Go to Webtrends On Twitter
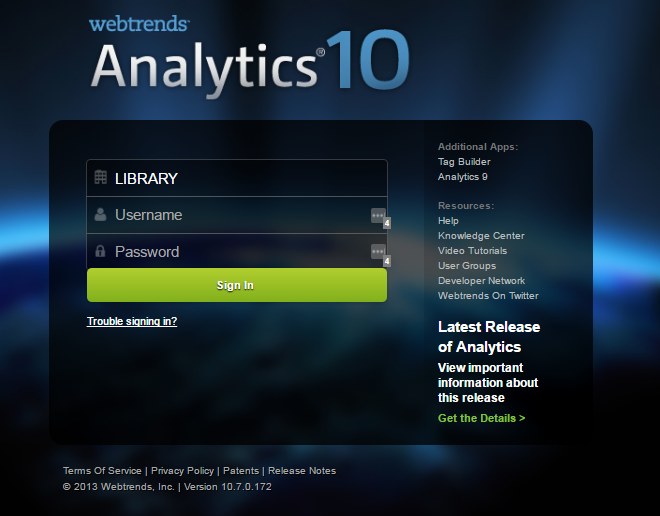Image resolution: width=660 pixels, height=516 pixels. [488, 296]
